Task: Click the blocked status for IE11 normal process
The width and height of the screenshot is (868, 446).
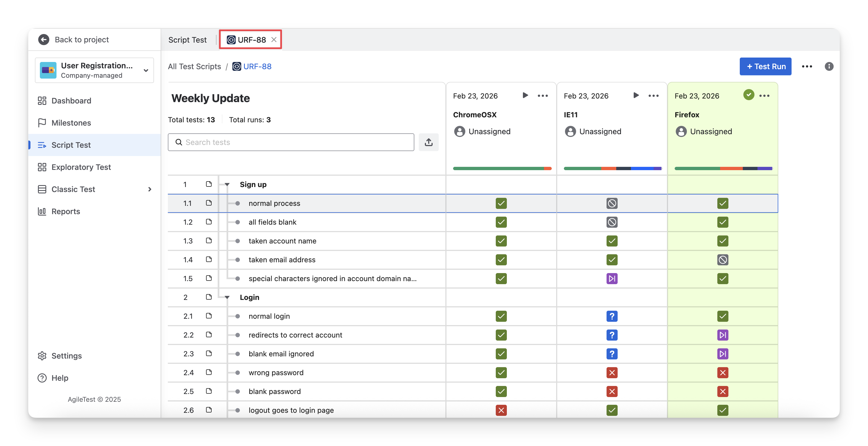Action: tap(612, 203)
